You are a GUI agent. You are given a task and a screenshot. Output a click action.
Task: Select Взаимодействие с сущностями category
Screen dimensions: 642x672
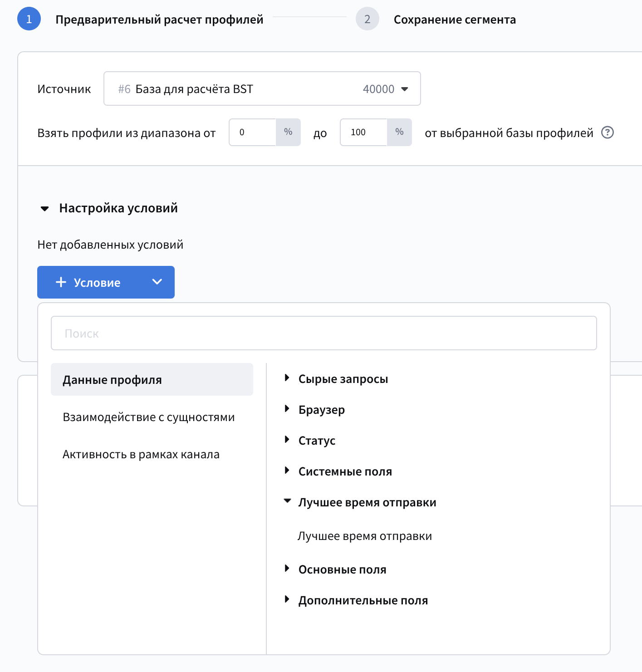point(148,417)
